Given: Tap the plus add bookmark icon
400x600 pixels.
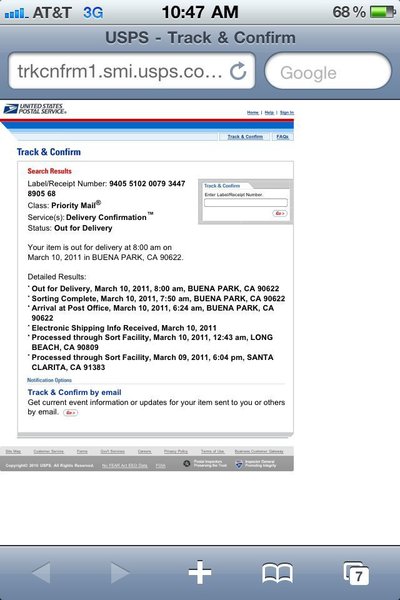Looking at the screenshot, I should [200, 572].
